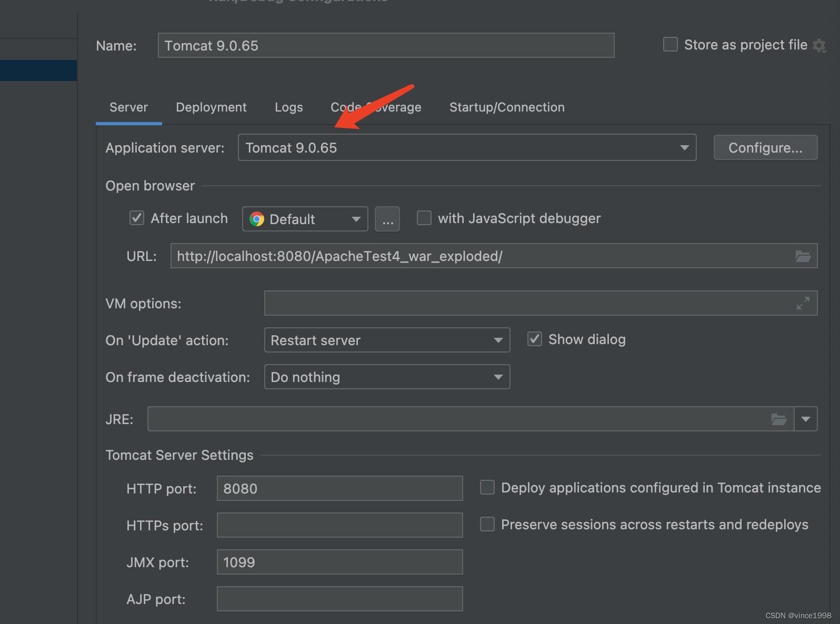Click the empty AJP port field
This screenshot has height=624, width=840.
(x=339, y=599)
